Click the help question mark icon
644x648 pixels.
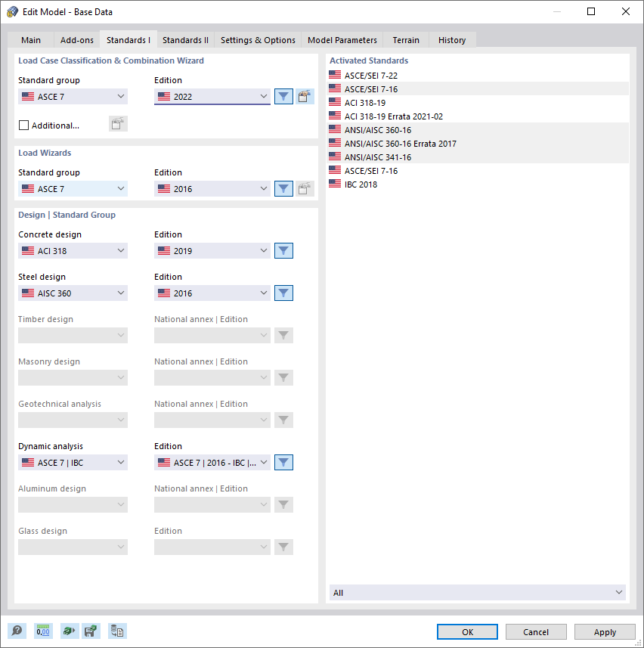click(17, 631)
